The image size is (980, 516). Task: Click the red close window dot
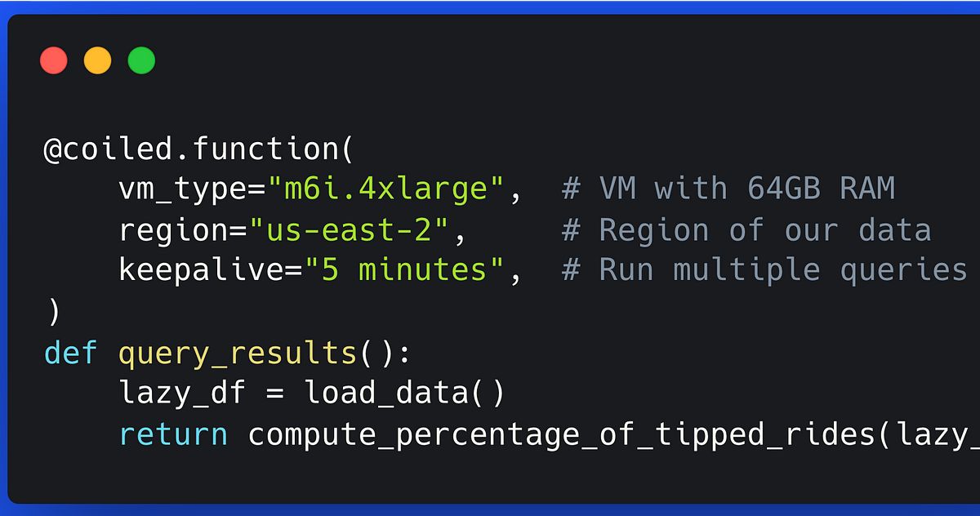(54, 61)
